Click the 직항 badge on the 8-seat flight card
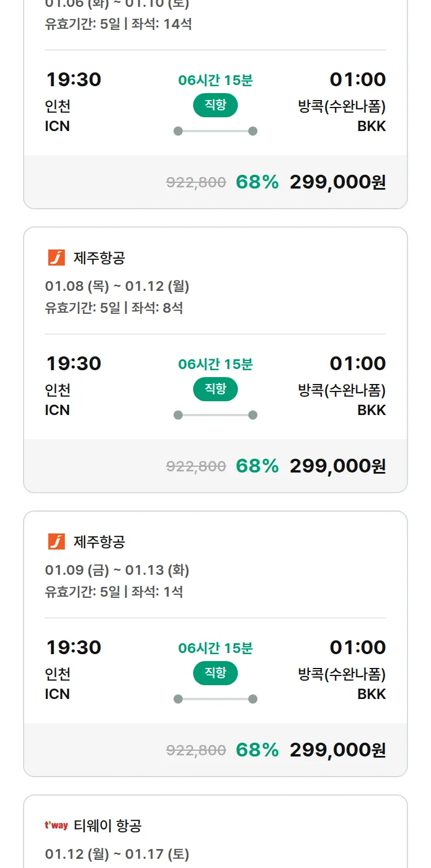Image resolution: width=431 pixels, height=868 pixels. click(x=215, y=389)
